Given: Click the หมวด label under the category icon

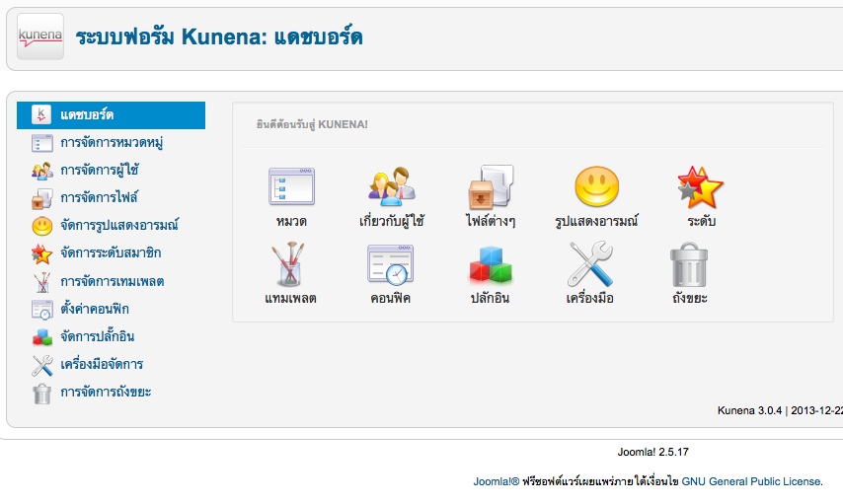Looking at the screenshot, I should (x=291, y=221).
